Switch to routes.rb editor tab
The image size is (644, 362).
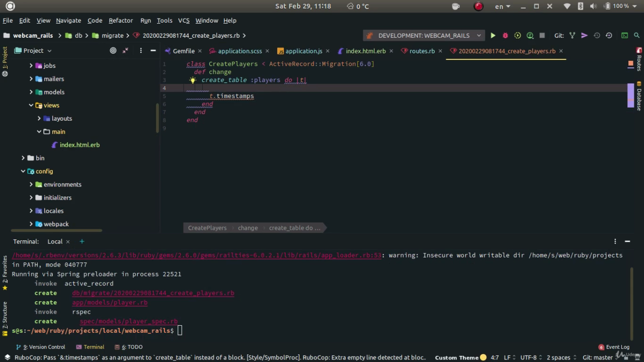422,51
